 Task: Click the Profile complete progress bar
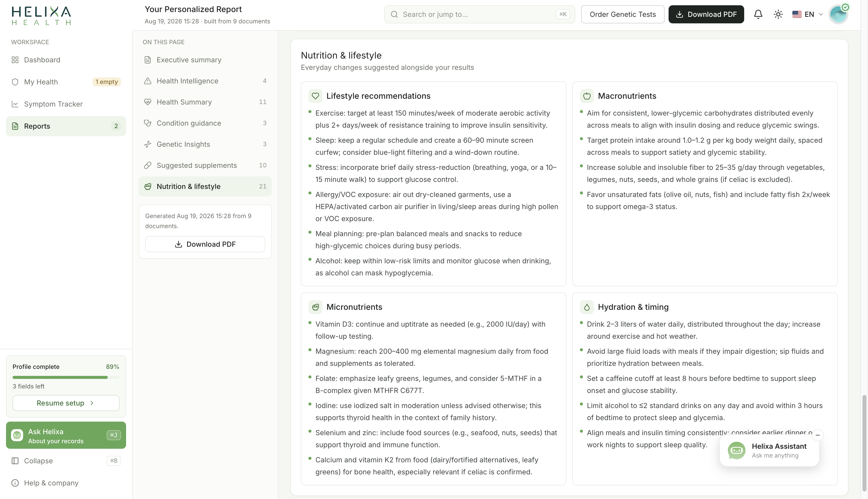pos(66,377)
